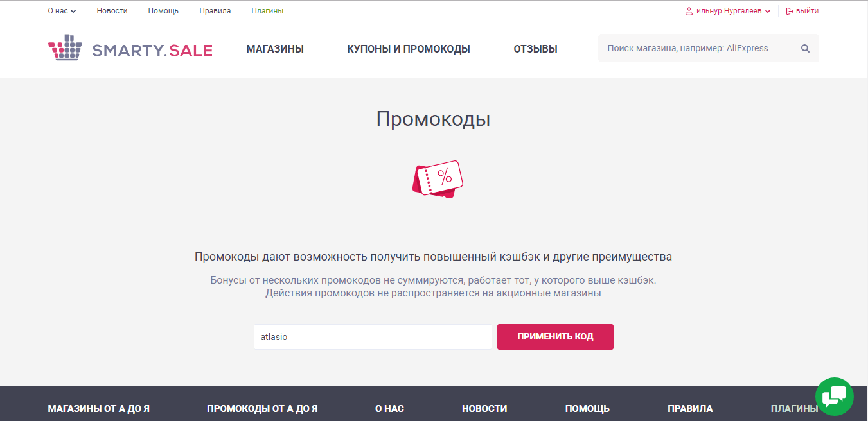Click the logout arrow icon
The height and width of the screenshot is (421, 868).
[x=790, y=11]
